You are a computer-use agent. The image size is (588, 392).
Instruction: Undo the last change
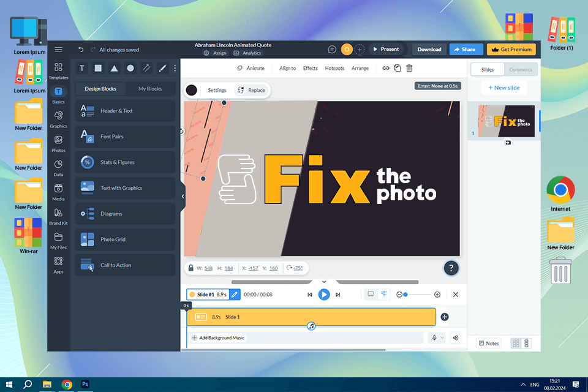pos(81,50)
